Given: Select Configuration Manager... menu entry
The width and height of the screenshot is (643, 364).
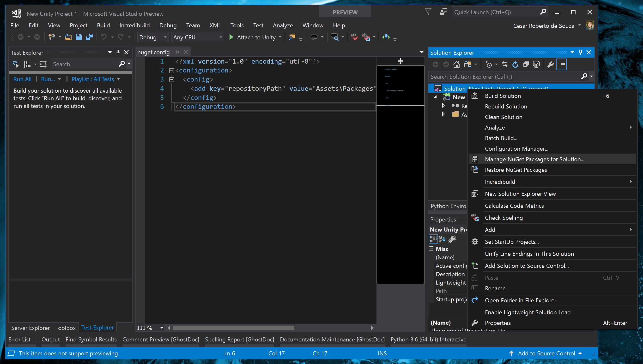Looking at the screenshot, I should 552,149.
